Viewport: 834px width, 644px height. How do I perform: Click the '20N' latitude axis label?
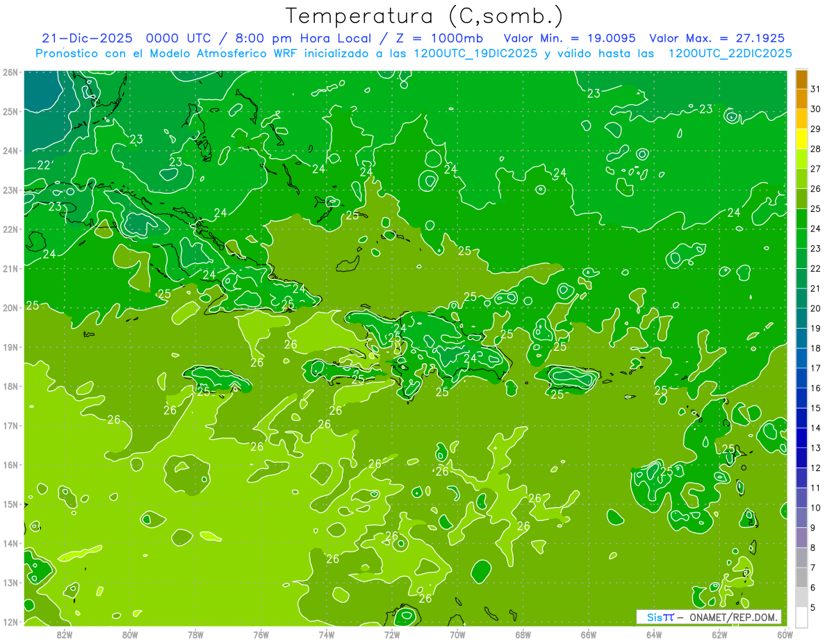point(10,308)
